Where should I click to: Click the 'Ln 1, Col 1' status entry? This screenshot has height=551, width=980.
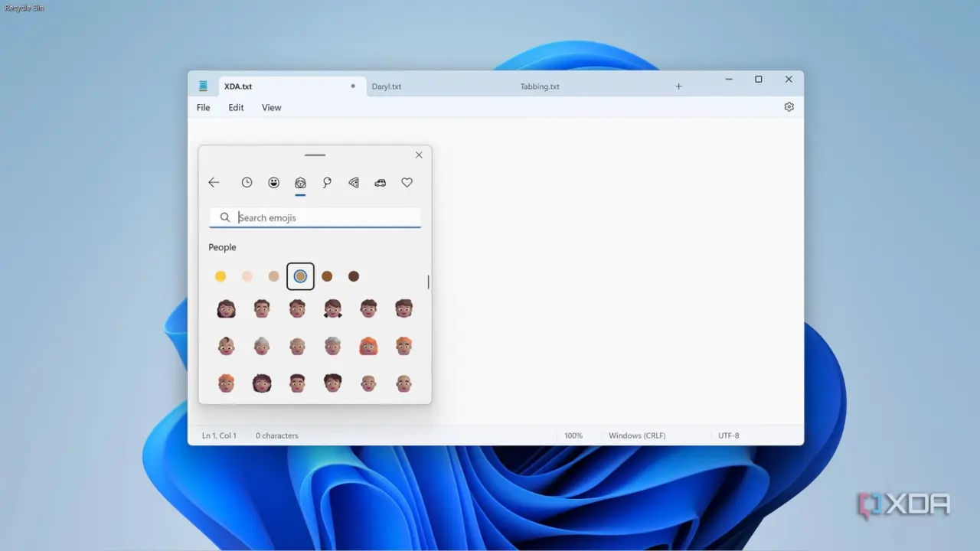coord(219,435)
